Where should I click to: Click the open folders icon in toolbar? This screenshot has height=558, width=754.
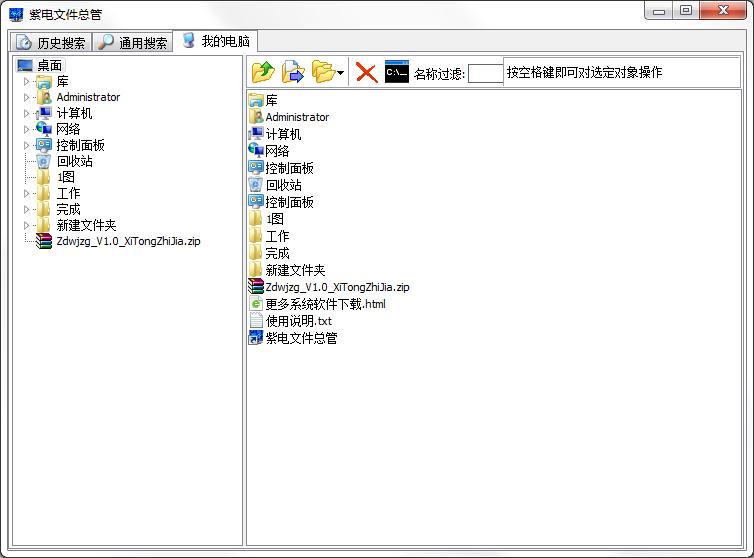tap(323, 73)
